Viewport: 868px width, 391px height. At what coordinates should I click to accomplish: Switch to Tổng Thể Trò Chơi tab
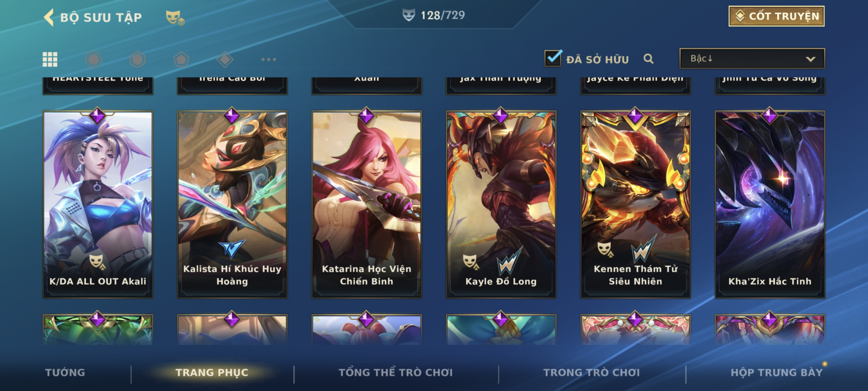396,372
